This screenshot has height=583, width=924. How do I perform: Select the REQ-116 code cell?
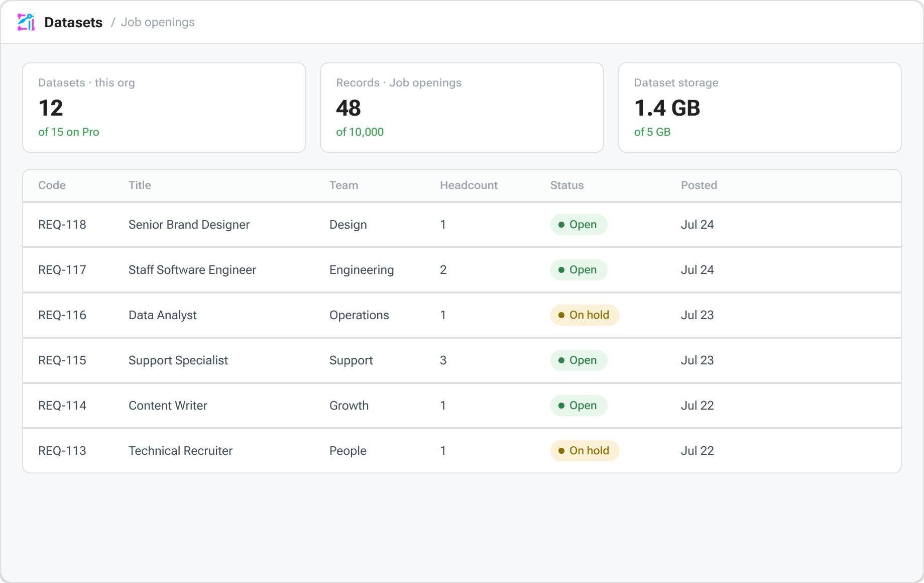[62, 315]
